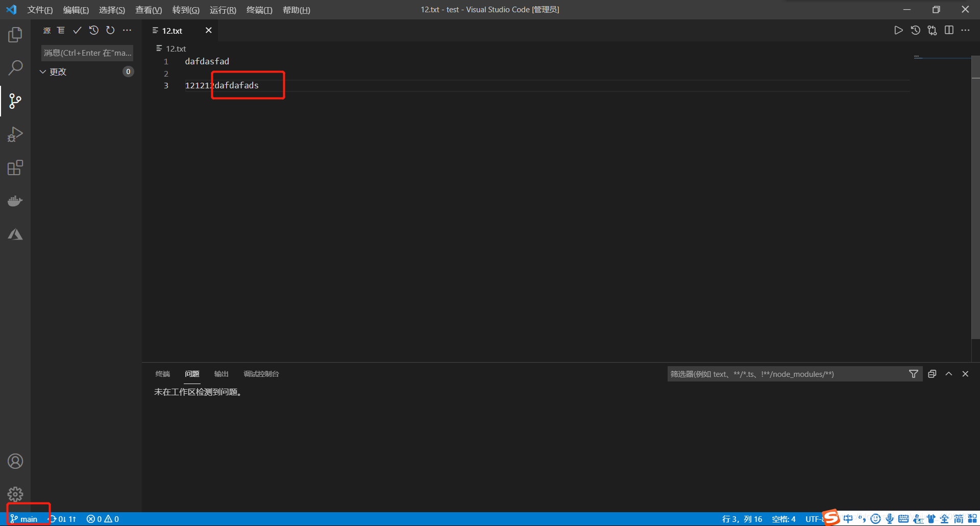Open the 终端(T) menu
This screenshot has width=980, height=526.
(x=259, y=10)
